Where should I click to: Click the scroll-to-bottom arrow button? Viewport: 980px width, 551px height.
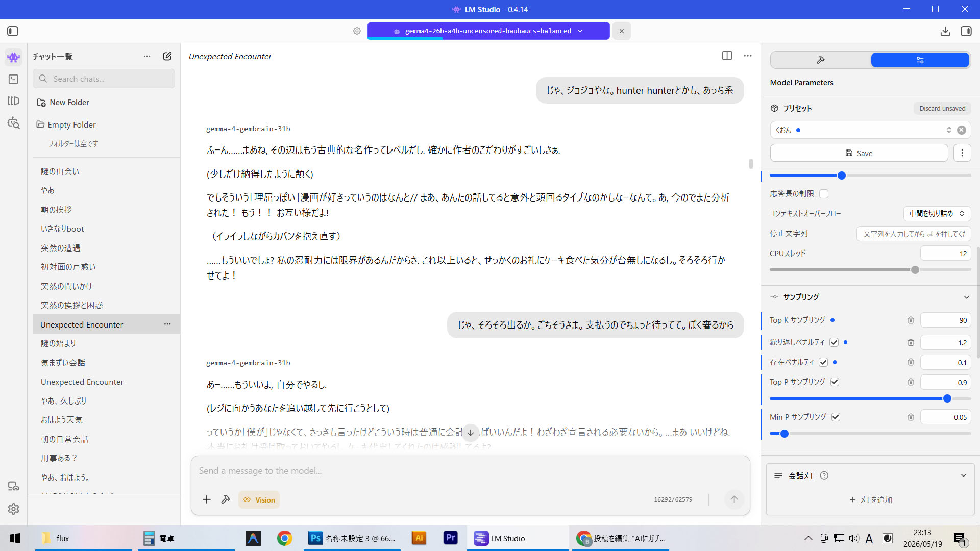(x=471, y=433)
